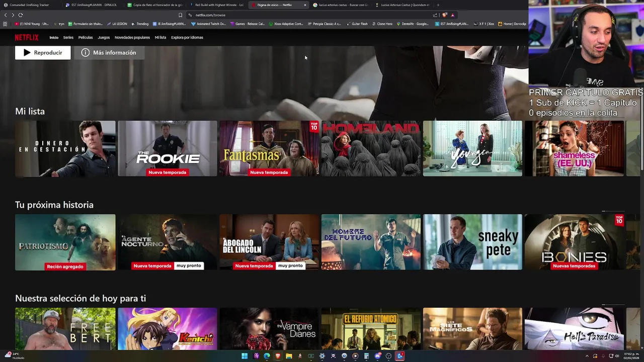Open Microsoft Edge from taskbar
This screenshot has height=362, width=644.
point(267,356)
